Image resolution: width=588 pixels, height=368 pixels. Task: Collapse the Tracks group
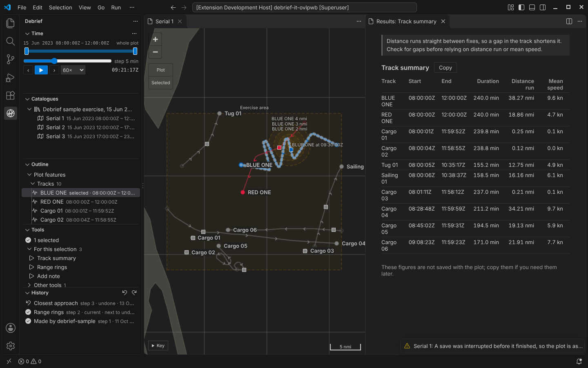33,184
